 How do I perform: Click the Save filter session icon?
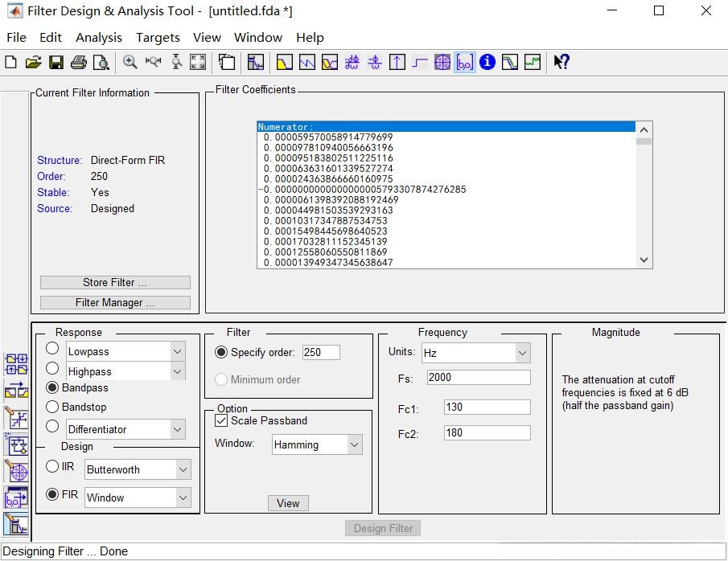click(x=56, y=63)
